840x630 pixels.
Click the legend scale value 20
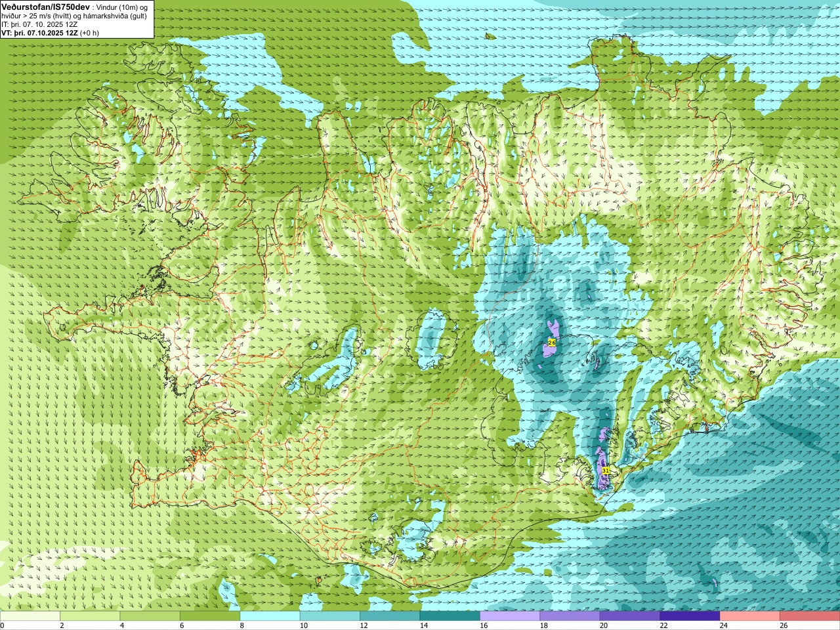click(603, 625)
